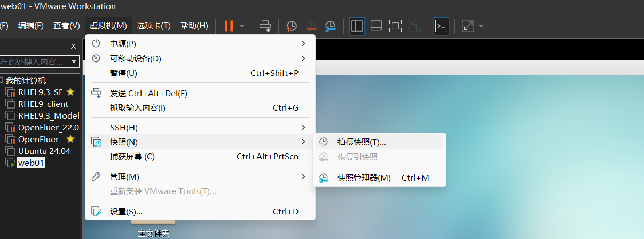
Task: Collapse the 我的计算机 tree node
Action: tap(1, 81)
